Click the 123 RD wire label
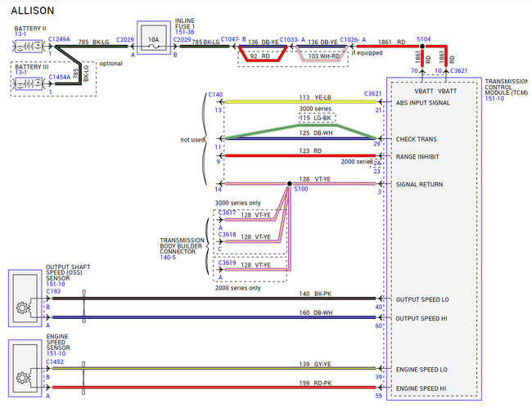The image size is (532, 413). pos(310,150)
